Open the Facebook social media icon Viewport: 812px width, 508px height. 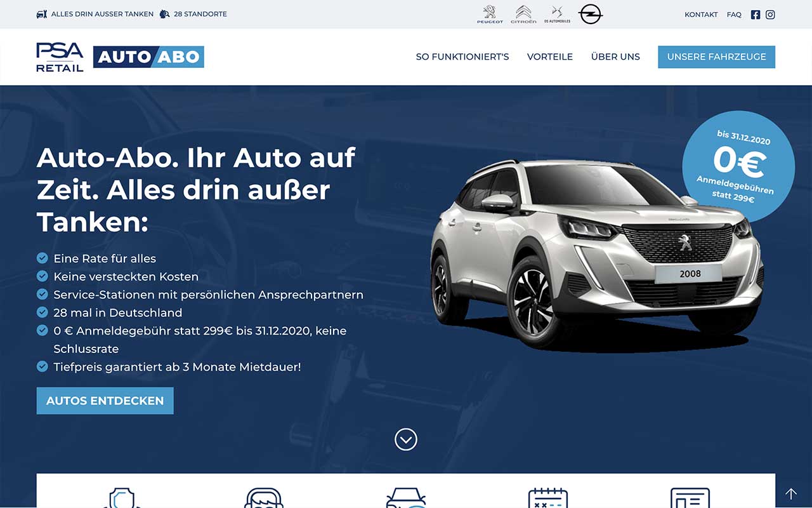[755, 14]
